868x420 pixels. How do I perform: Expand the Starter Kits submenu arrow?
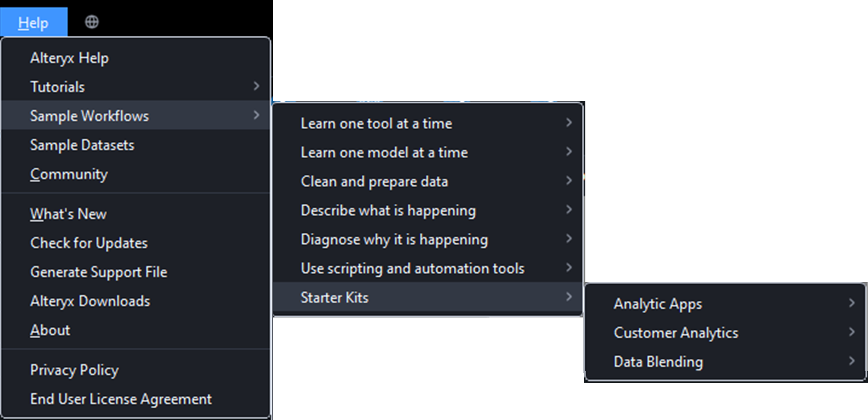[x=569, y=297]
